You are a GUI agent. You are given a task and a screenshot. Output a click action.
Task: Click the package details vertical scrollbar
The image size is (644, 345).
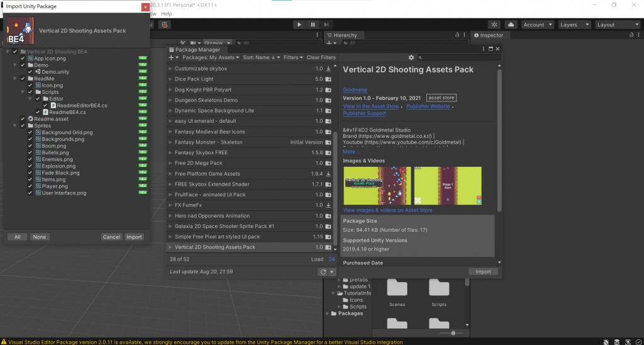499,140
